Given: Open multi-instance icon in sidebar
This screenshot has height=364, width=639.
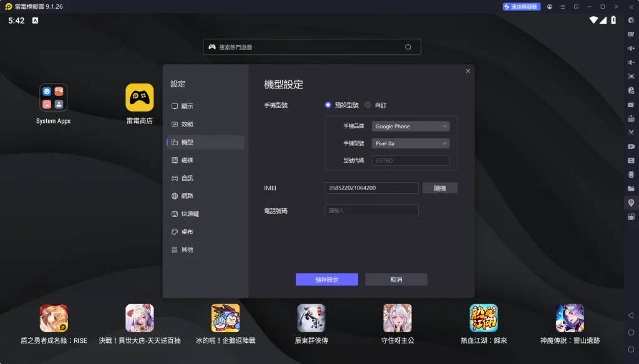Looking at the screenshot, I should [632, 104].
